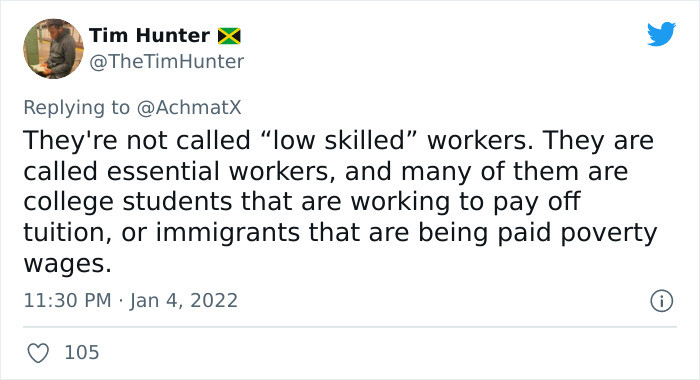The height and width of the screenshot is (380, 700).
Task: Click the final word 'wages.' in the tweet
Action: 67,264
